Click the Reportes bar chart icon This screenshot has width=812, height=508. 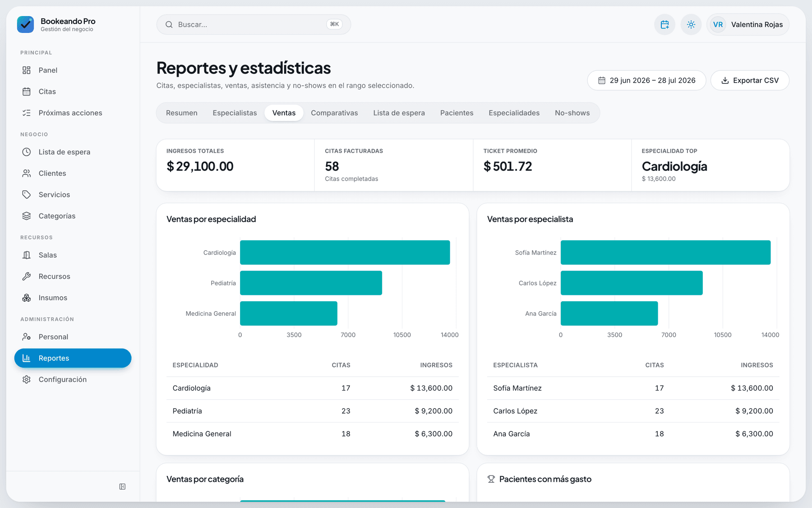click(27, 358)
